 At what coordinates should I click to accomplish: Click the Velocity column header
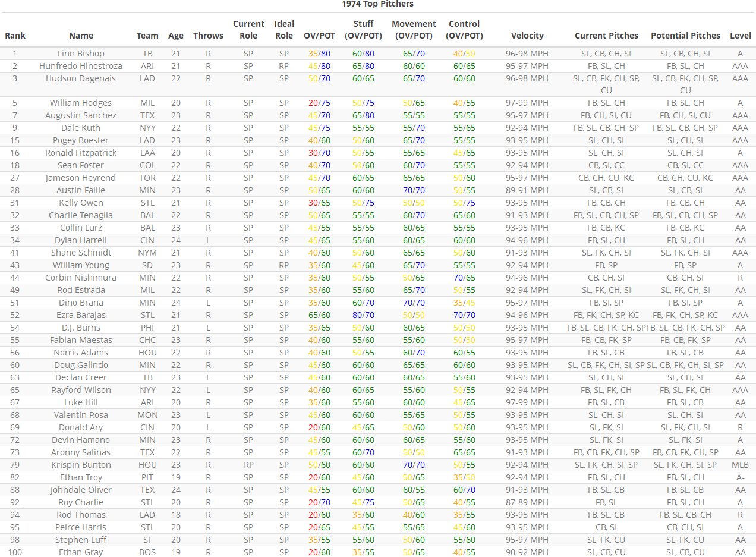click(527, 36)
